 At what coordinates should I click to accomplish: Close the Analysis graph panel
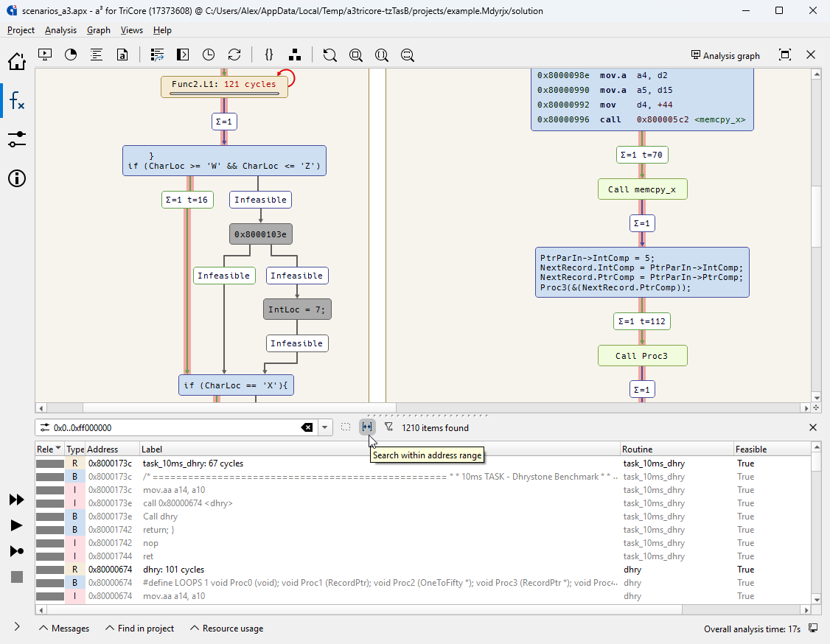coord(811,55)
